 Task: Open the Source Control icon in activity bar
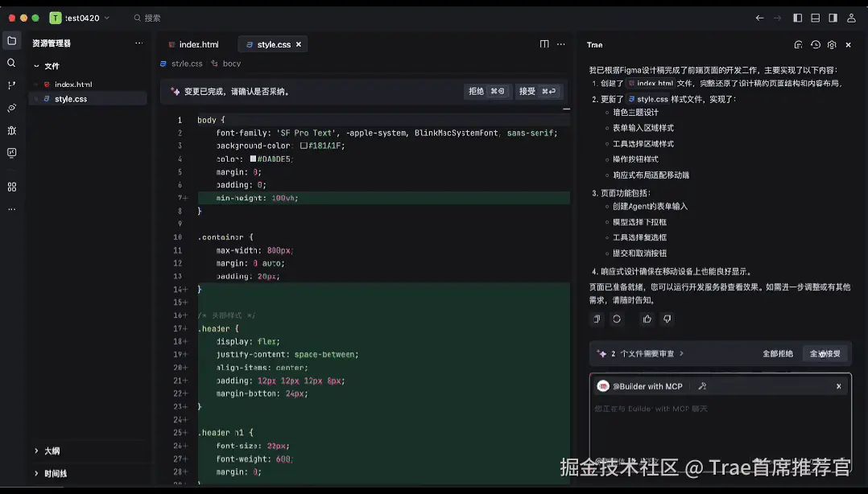11,85
